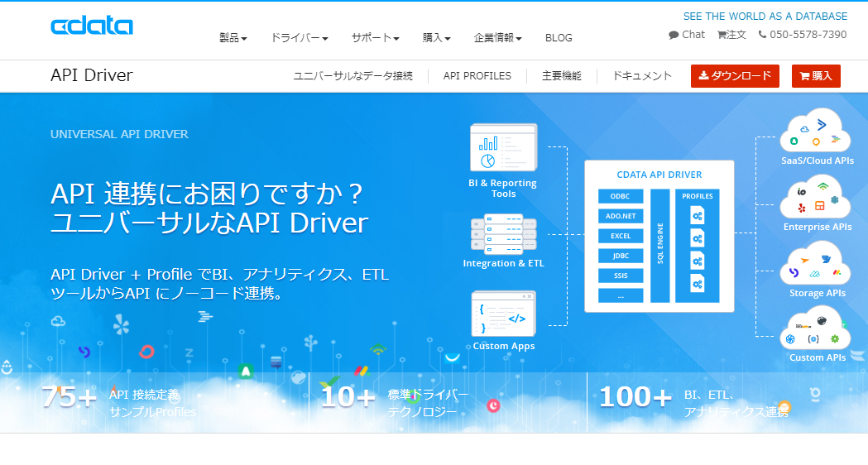868x465 pixels.
Task: Jump to ユニバーサルなデータ接続 section
Action: click(352, 76)
